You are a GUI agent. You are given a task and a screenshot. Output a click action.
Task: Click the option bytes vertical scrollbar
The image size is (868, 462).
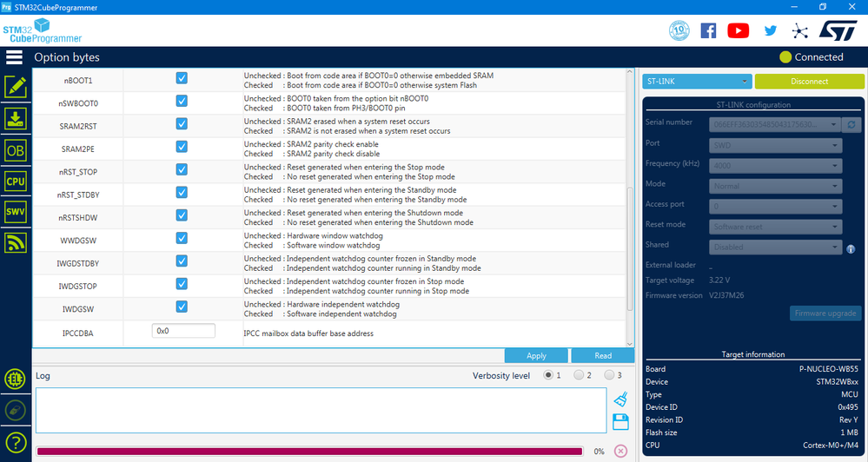click(629, 249)
